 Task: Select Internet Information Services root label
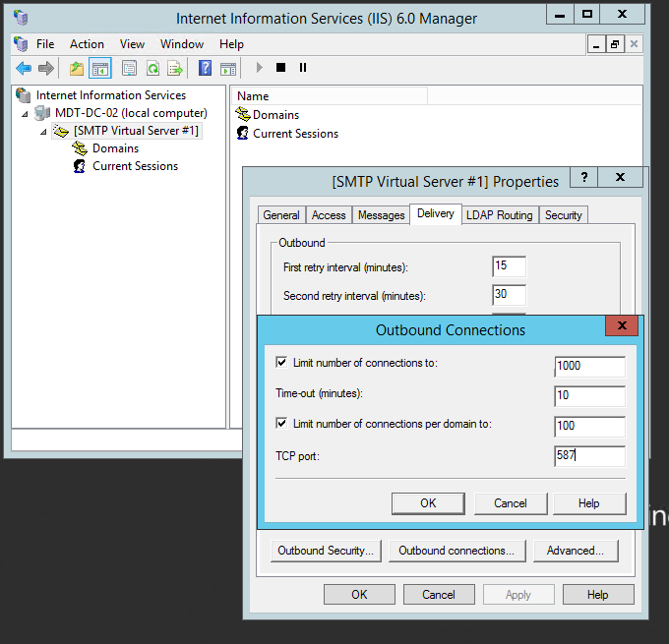pos(111,95)
